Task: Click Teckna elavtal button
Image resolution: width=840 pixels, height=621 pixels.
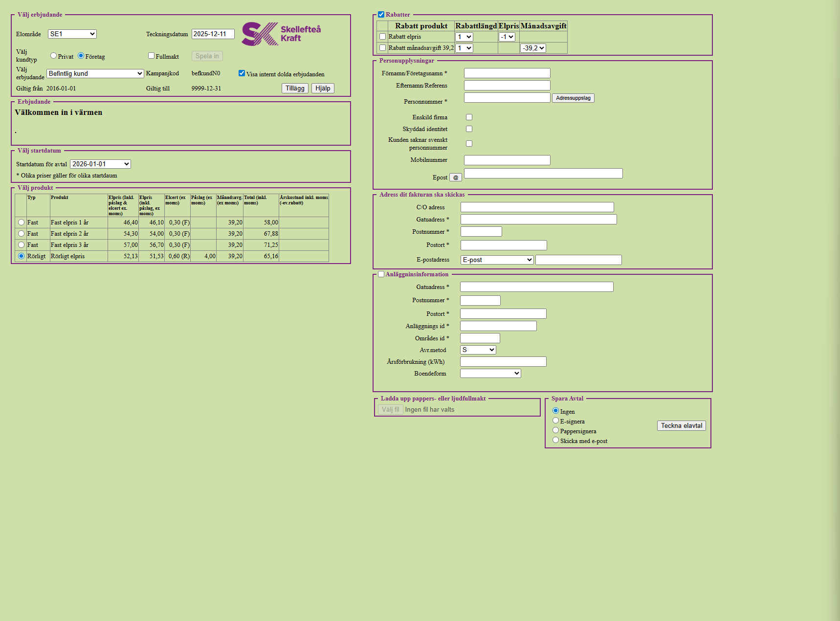Action: pos(681,425)
